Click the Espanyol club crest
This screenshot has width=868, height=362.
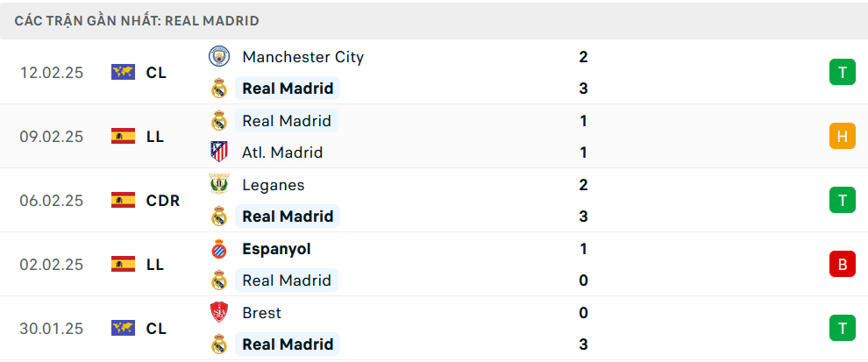tap(218, 249)
